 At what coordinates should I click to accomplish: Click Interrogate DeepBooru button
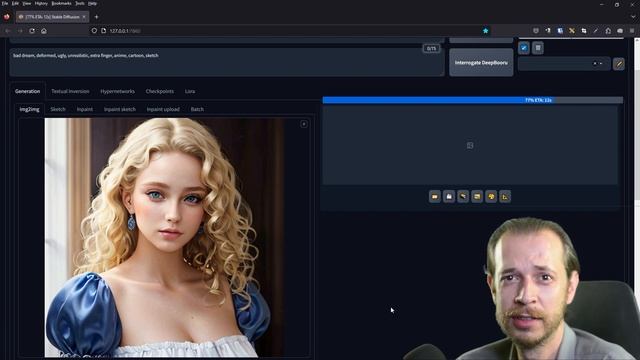tap(481, 62)
